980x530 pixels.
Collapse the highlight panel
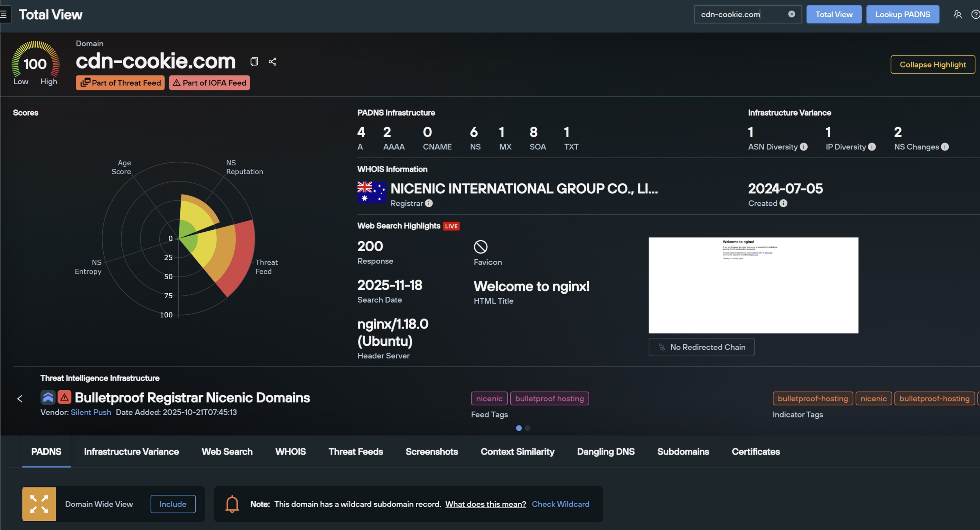pos(933,65)
